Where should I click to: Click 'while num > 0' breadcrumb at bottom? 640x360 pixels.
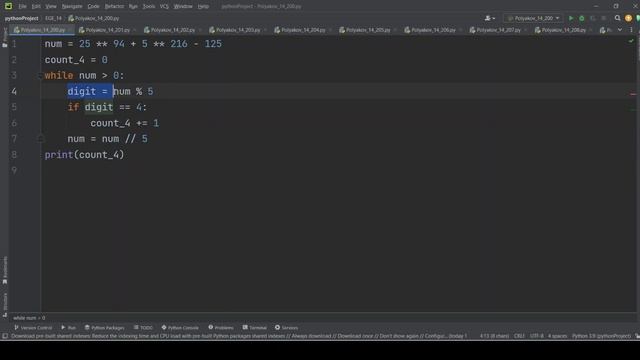coord(29,318)
